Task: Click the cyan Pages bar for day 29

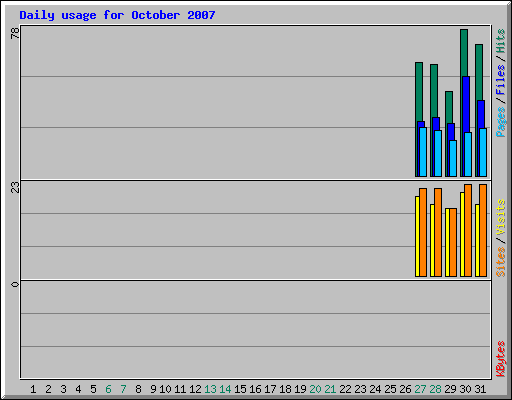Action: (453, 158)
